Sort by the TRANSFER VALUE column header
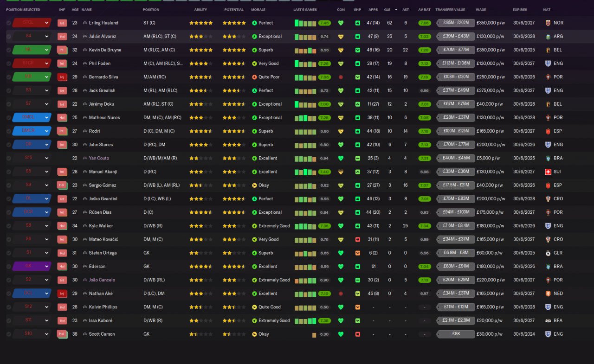The width and height of the screenshot is (594, 364). click(450, 10)
